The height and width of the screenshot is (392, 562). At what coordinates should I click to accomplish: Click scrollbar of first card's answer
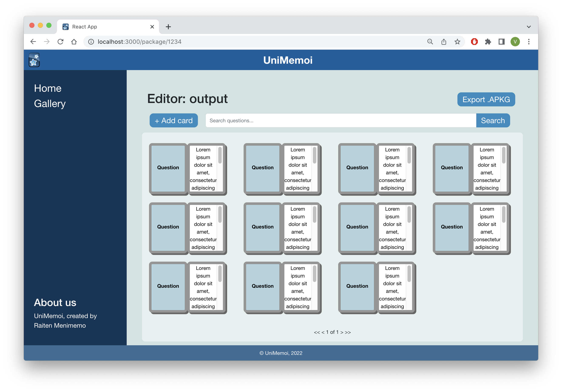point(220,155)
